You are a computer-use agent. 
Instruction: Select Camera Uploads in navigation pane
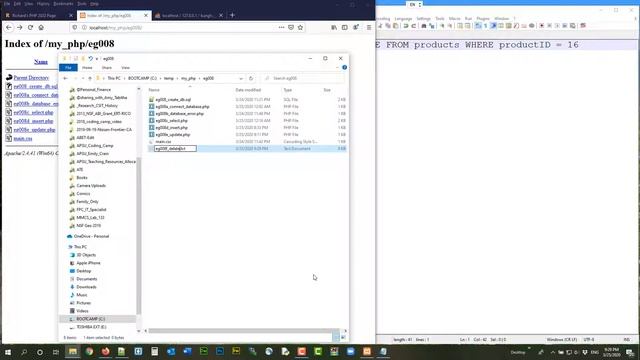click(x=91, y=186)
